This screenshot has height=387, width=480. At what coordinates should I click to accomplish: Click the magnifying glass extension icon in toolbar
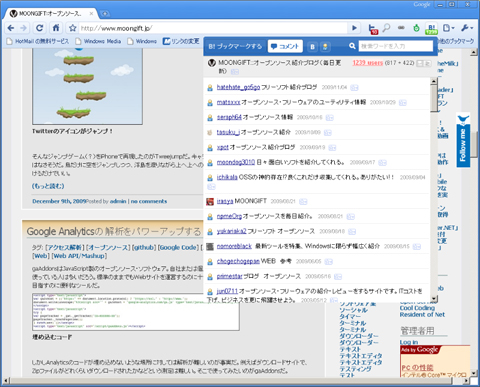pos(387,28)
